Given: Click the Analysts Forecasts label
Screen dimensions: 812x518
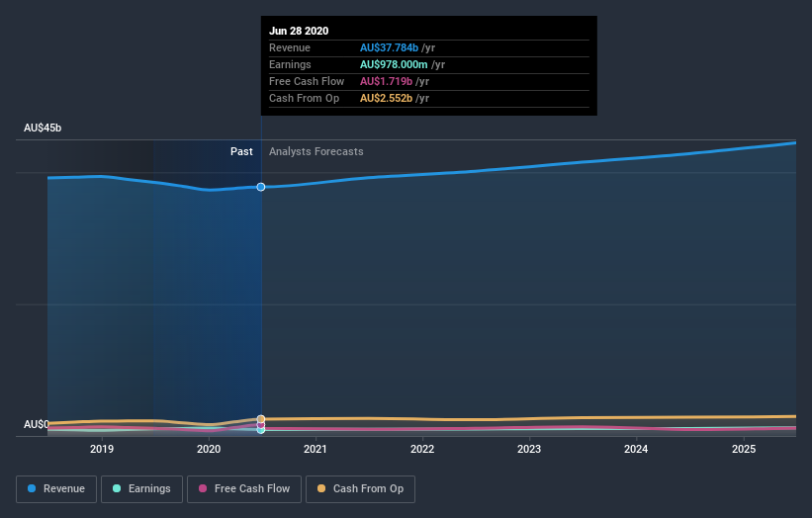Looking at the screenshot, I should point(316,151).
